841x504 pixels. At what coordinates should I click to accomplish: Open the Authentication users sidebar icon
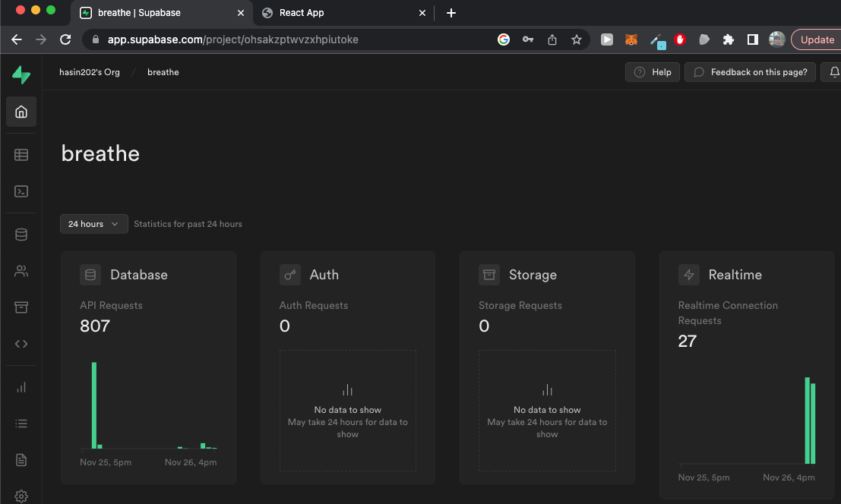pos(21,271)
